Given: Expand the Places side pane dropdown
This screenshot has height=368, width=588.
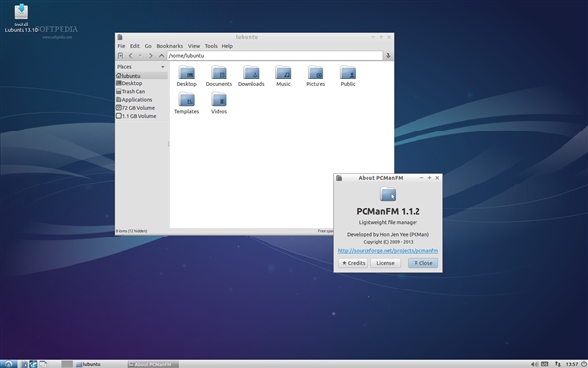Looking at the screenshot, I should coord(163,67).
